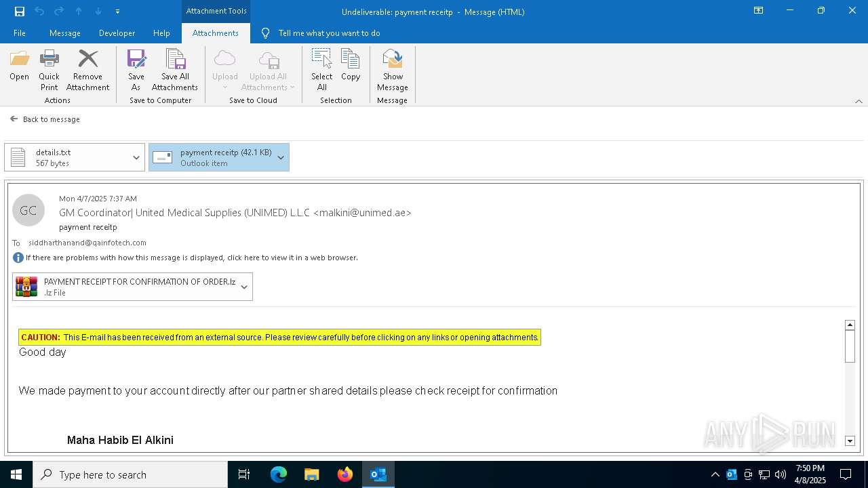Click Outlook icon on taskbar
This screenshot has width=868, height=488.
pos(378,474)
